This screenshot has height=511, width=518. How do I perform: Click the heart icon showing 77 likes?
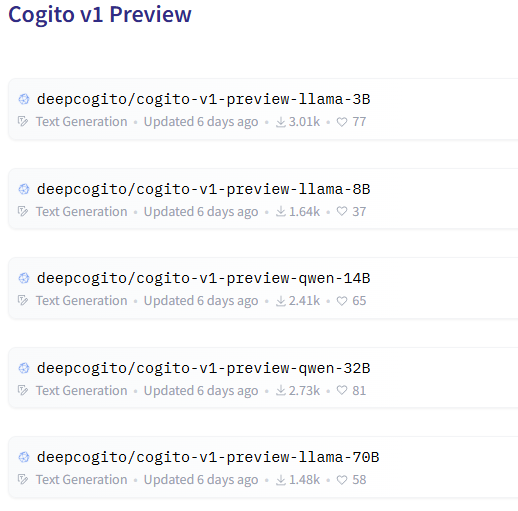tap(342, 122)
